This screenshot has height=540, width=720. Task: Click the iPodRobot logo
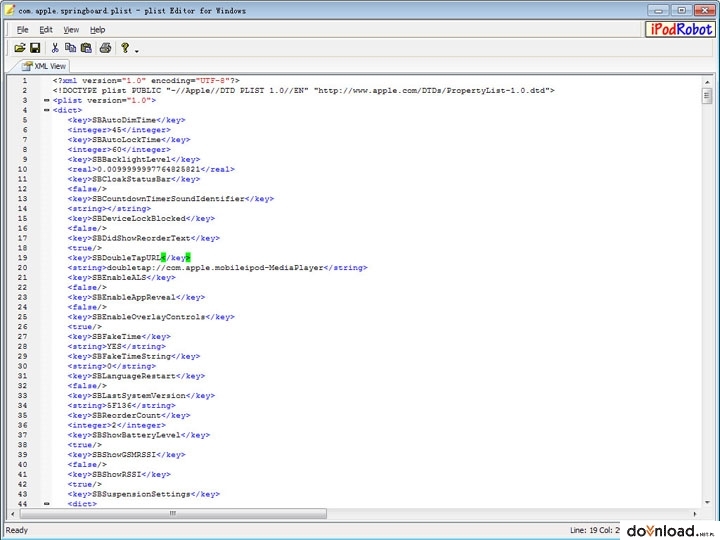[681, 29]
